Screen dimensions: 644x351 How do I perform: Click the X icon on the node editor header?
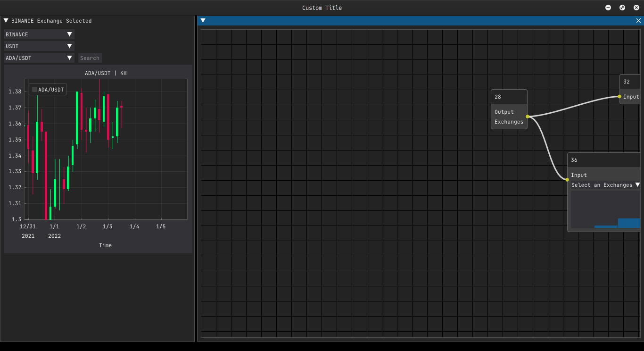point(639,20)
